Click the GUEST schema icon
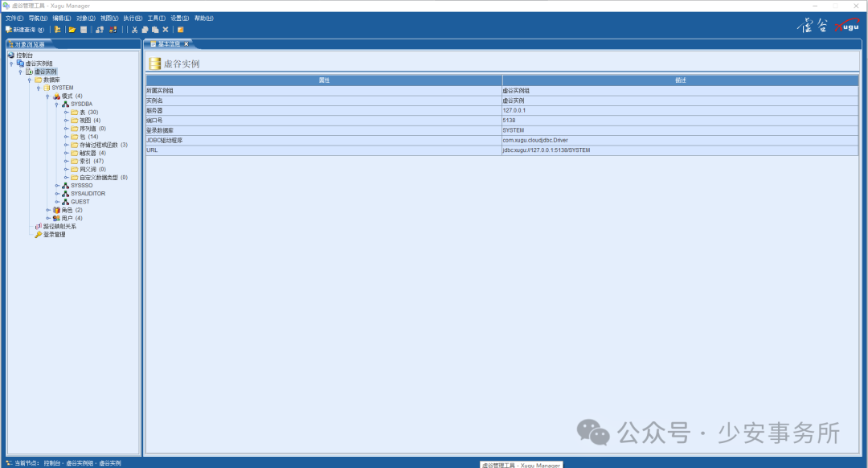Image resolution: width=868 pixels, height=468 pixels. 65,202
